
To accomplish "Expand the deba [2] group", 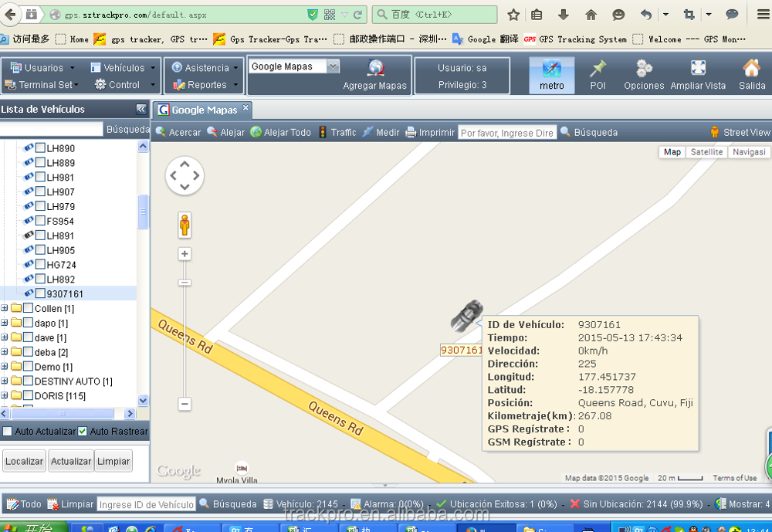I will click(5, 352).
